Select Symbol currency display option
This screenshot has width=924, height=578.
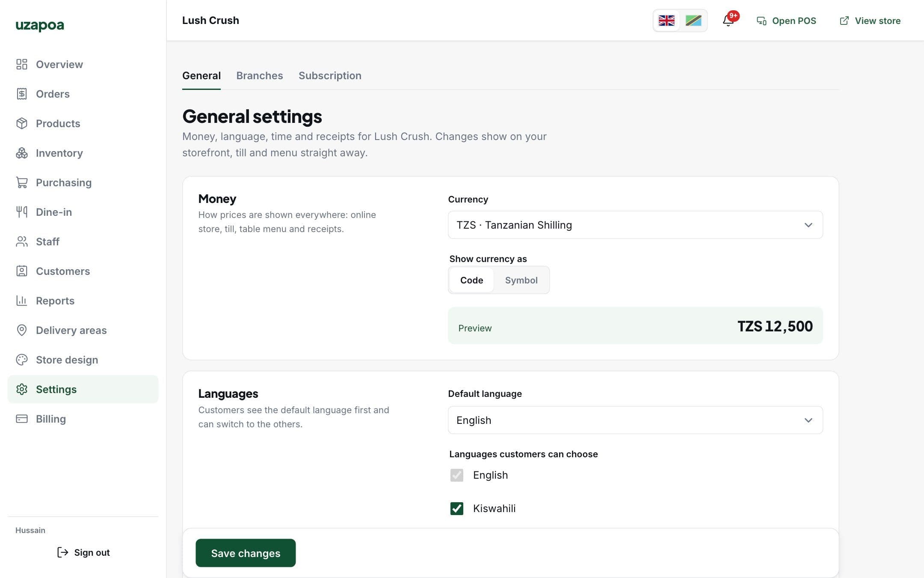click(521, 280)
